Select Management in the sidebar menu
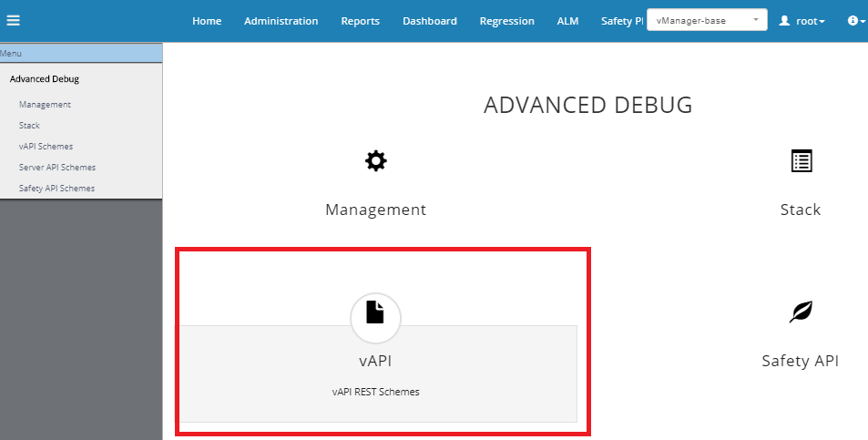 (45, 105)
